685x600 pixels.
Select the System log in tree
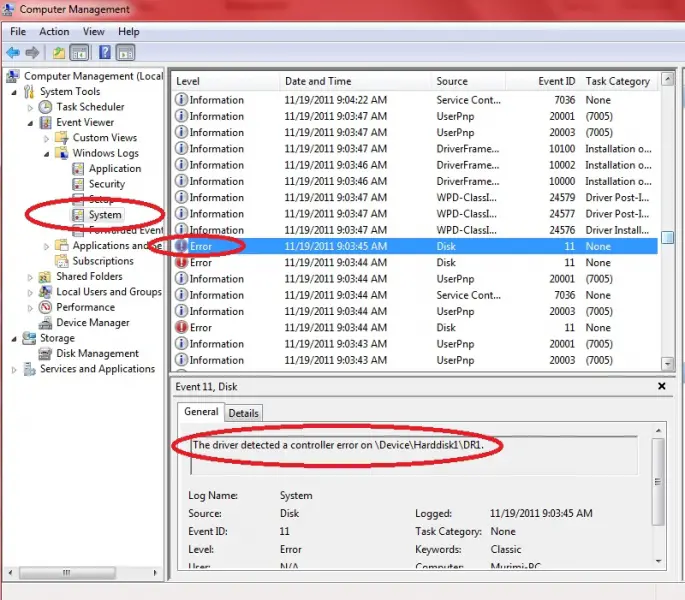coord(105,215)
